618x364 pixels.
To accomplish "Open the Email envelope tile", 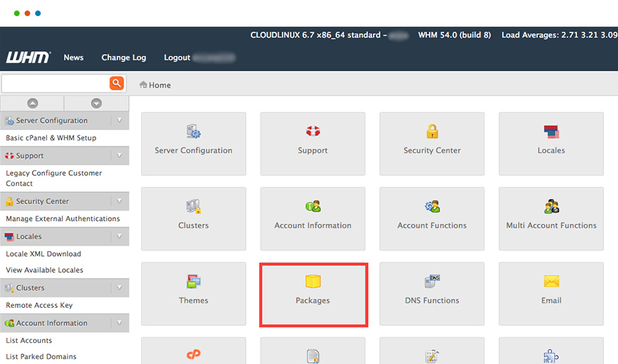I will point(551,282).
